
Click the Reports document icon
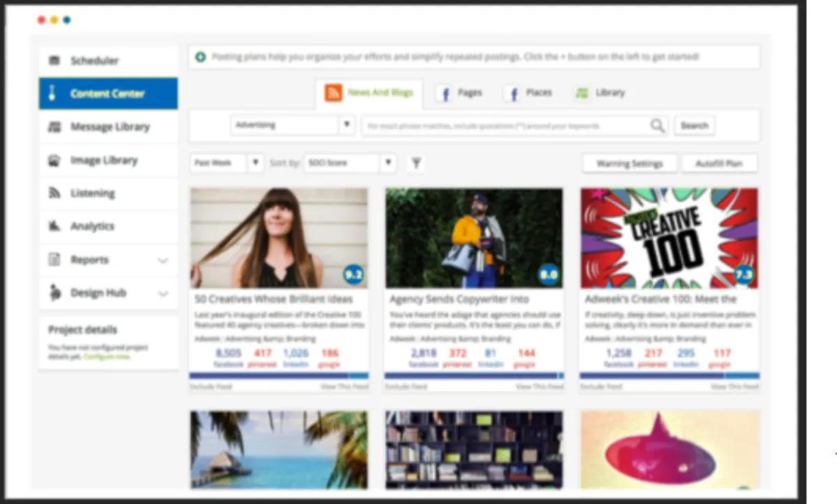54,259
